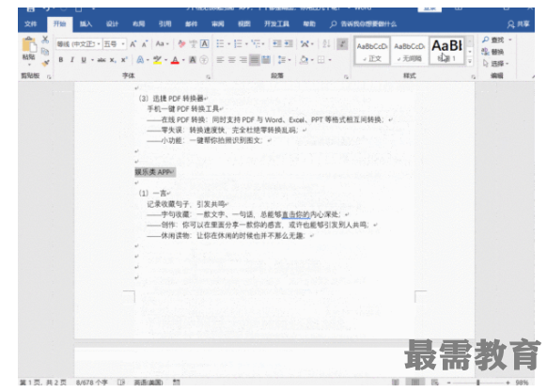Image resolution: width=547 pixels, height=392 pixels.
Task: Toggle bold formatting
Action: [61, 60]
